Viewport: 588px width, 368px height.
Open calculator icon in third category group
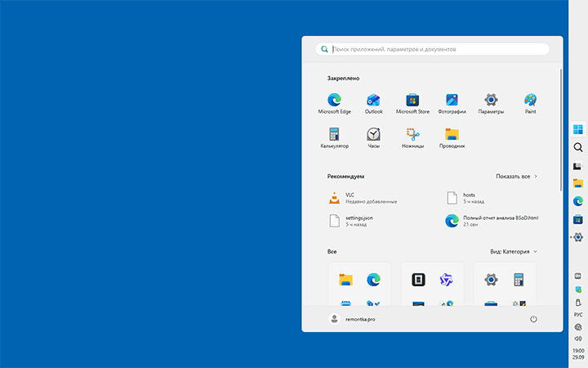point(519,280)
